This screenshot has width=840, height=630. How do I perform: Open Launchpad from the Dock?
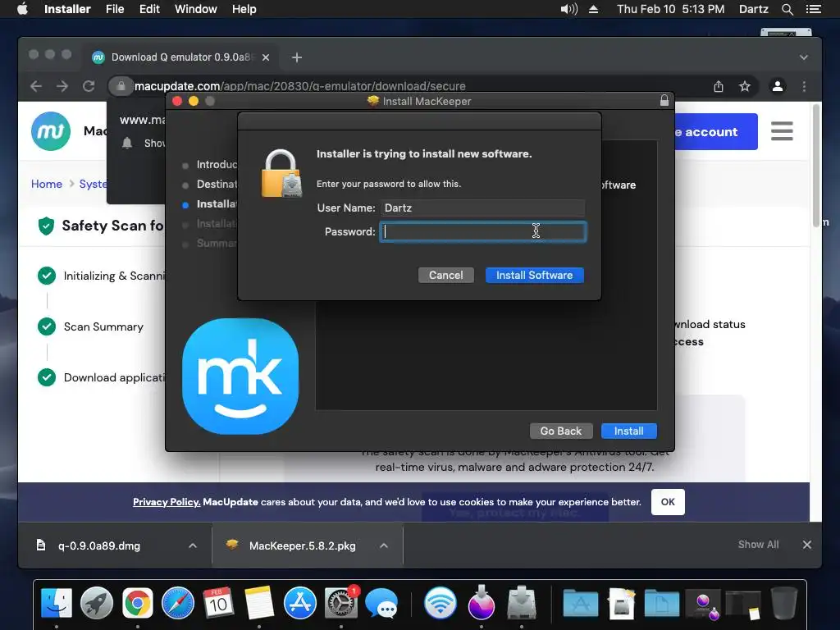click(x=97, y=603)
